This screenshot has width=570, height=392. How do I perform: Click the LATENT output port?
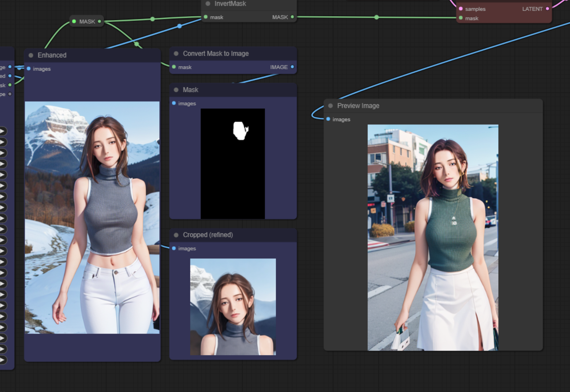(547, 9)
